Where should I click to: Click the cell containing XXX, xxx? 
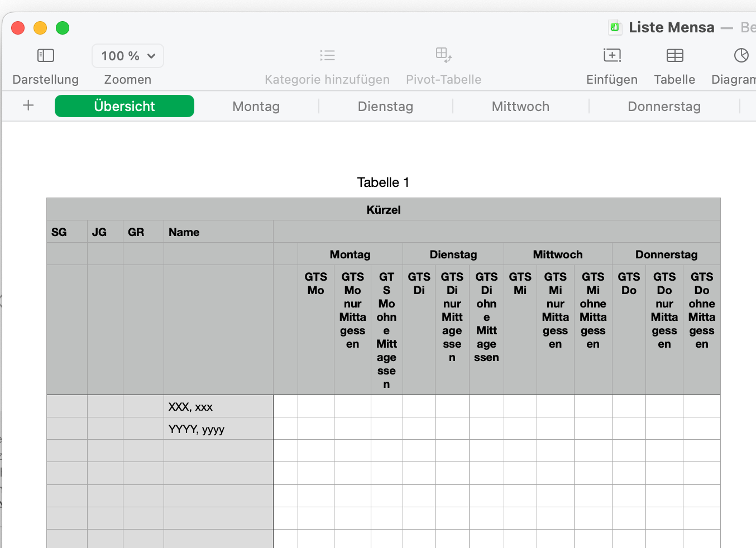218,407
